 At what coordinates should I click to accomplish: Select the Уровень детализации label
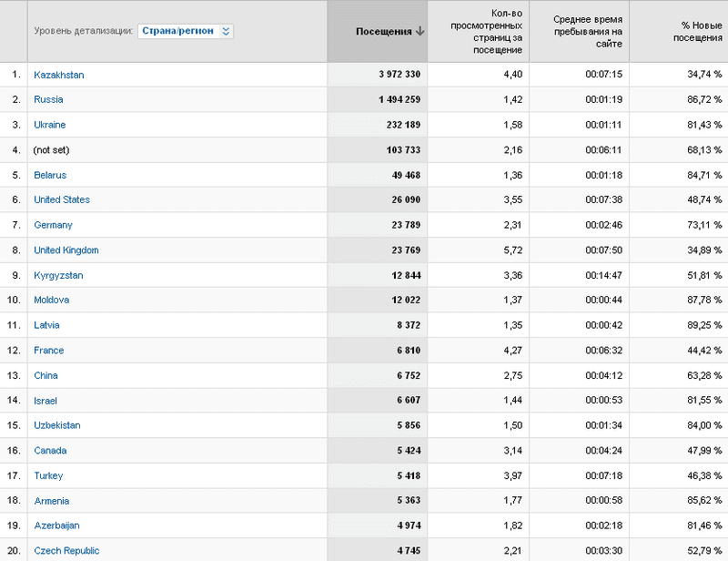83,31
